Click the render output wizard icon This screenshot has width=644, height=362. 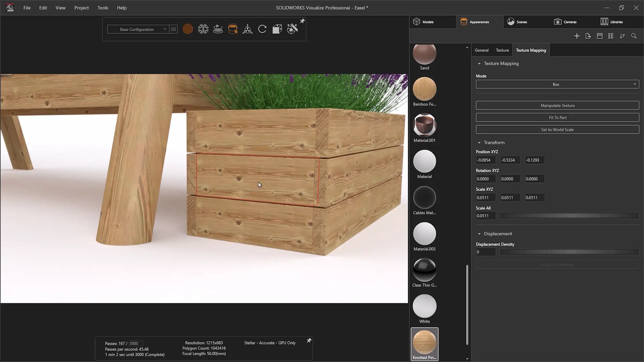(292, 29)
